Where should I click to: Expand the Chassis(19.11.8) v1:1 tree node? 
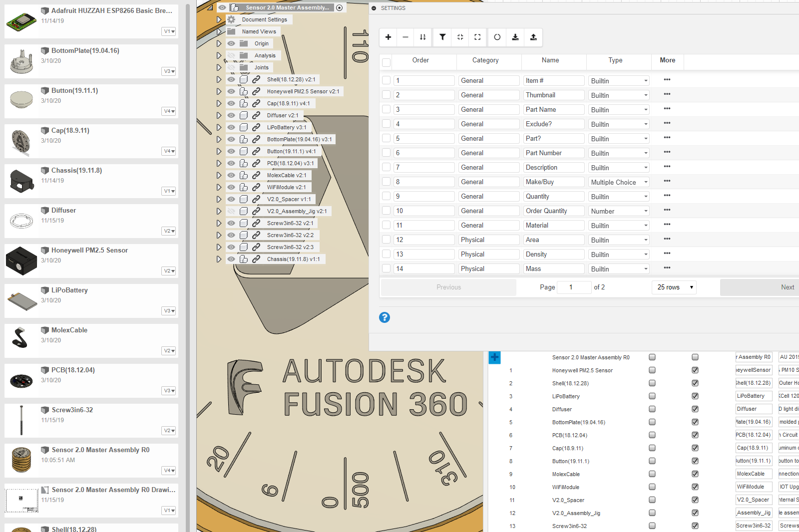tap(219, 259)
